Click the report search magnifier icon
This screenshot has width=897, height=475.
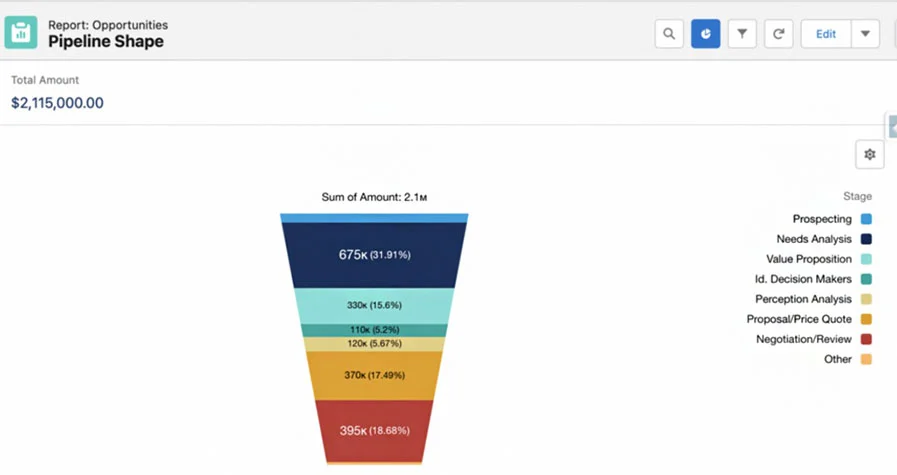pos(669,34)
